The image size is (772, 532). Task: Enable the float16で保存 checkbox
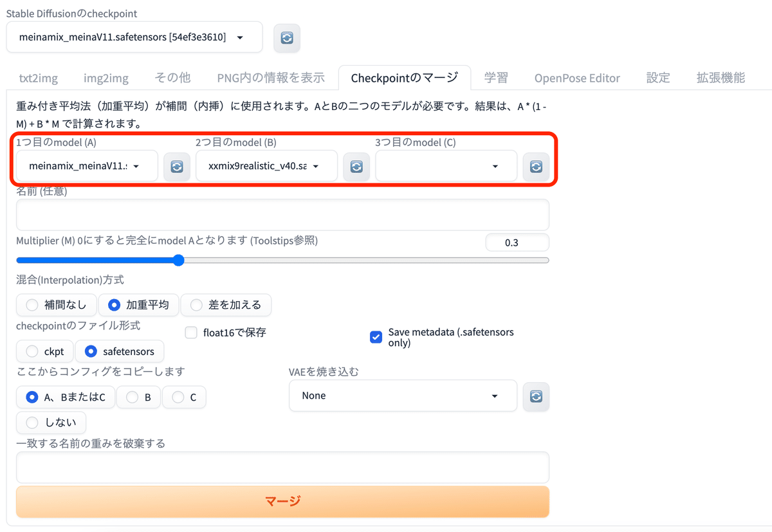191,333
